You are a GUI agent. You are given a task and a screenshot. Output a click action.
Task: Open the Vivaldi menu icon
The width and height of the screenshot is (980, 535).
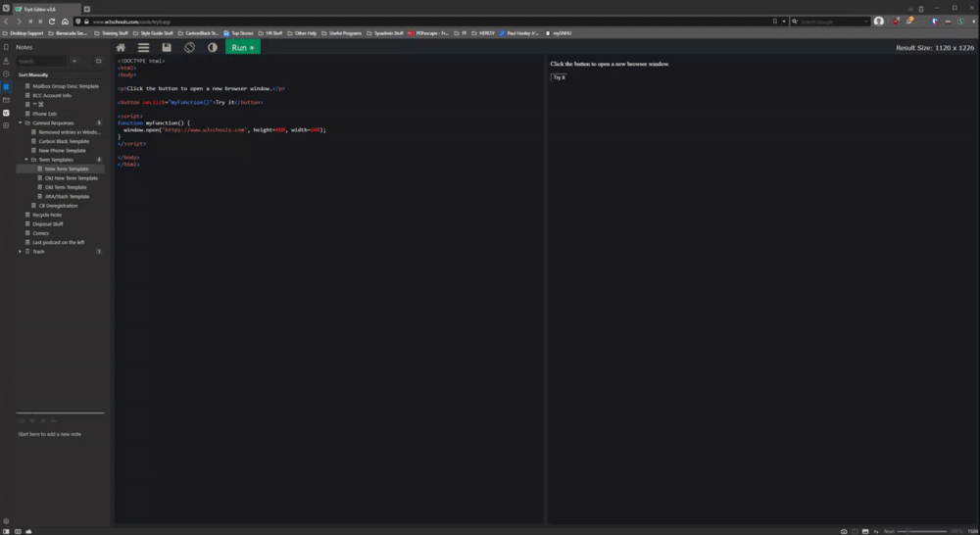6,9
